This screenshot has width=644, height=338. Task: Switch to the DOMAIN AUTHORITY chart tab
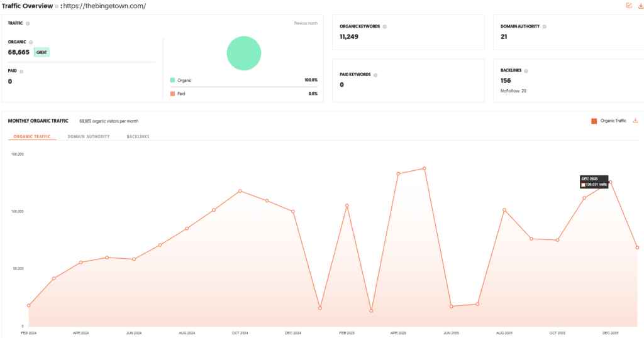pyautogui.click(x=89, y=136)
